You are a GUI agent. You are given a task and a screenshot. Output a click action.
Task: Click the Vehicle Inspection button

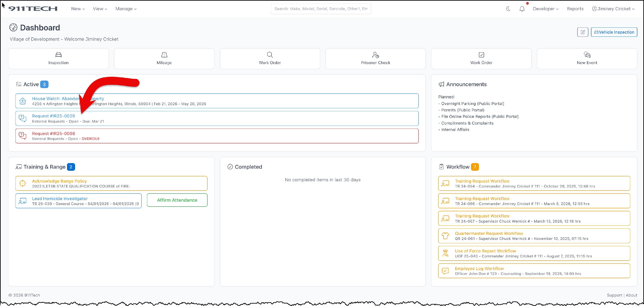(614, 32)
